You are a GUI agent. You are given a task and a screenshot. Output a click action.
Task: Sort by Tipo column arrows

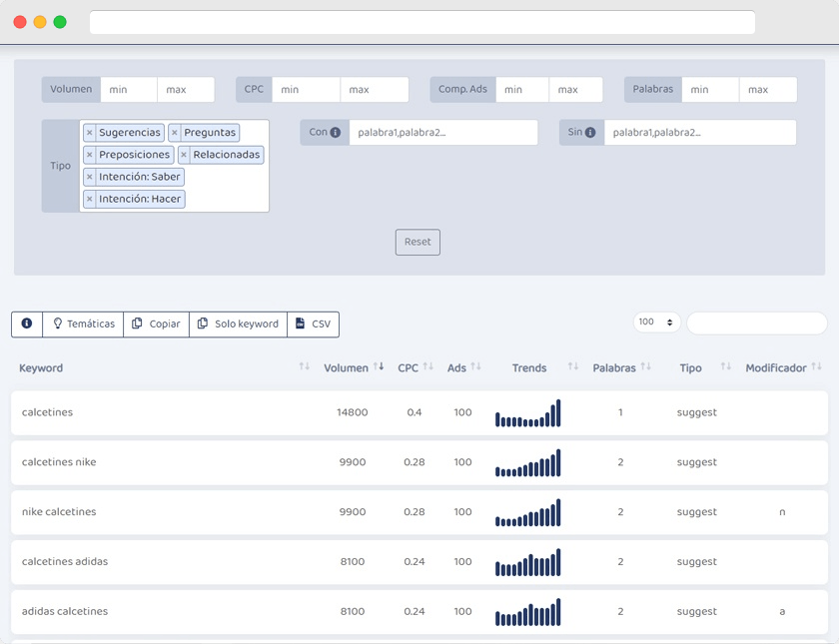(725, 366)
